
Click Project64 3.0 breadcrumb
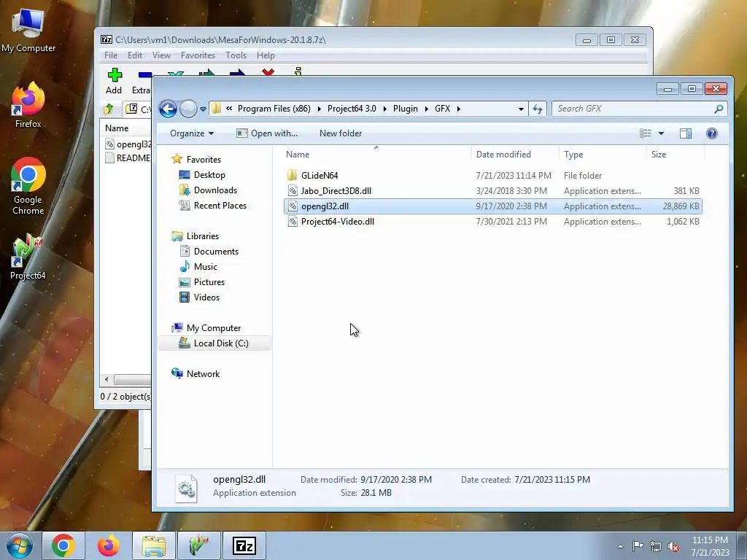point(352,109)
